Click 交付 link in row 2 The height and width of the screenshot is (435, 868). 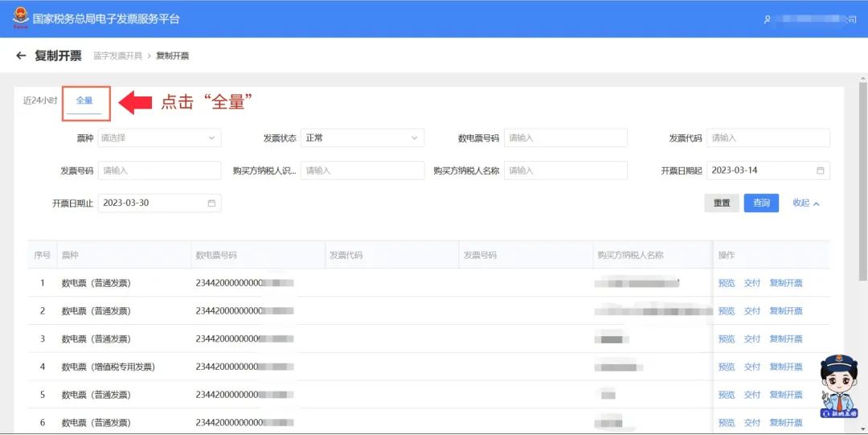751,311
